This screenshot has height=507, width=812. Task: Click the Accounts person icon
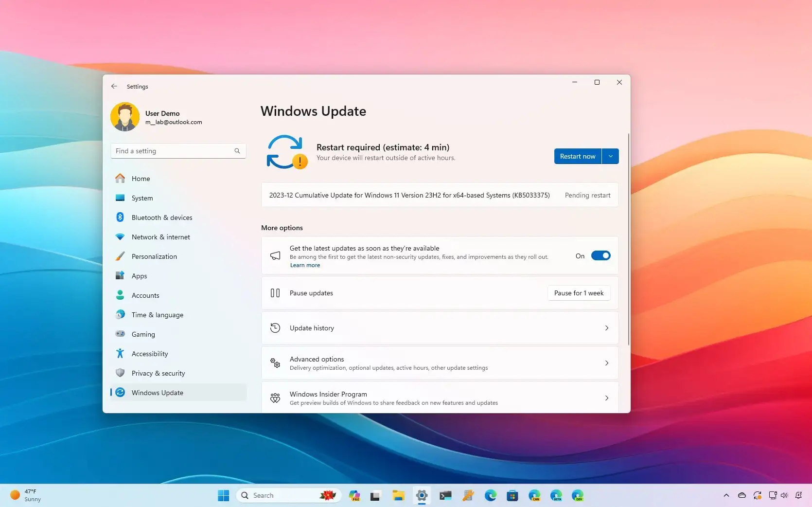click(x=120, y=295)
